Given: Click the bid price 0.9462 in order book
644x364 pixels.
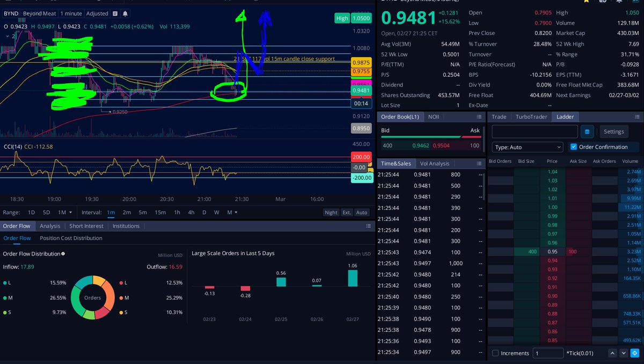Looking at the screenshot, I should pos(421,145).
